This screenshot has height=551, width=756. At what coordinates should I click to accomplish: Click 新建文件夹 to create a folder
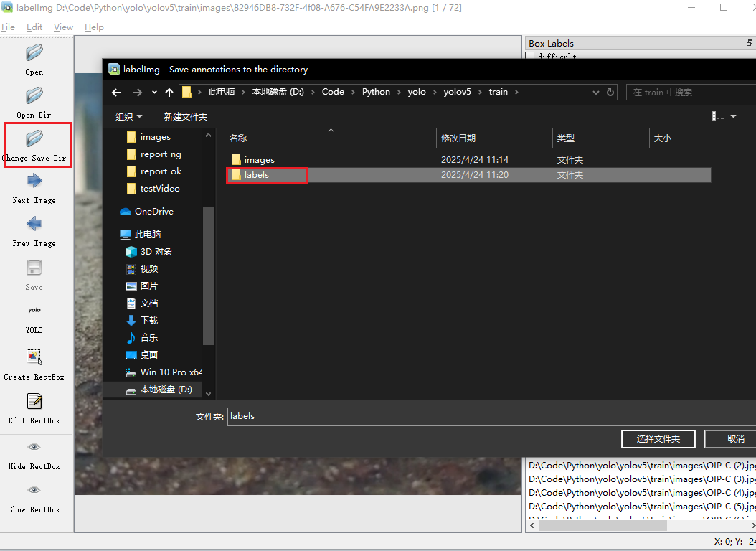(185, 116)
